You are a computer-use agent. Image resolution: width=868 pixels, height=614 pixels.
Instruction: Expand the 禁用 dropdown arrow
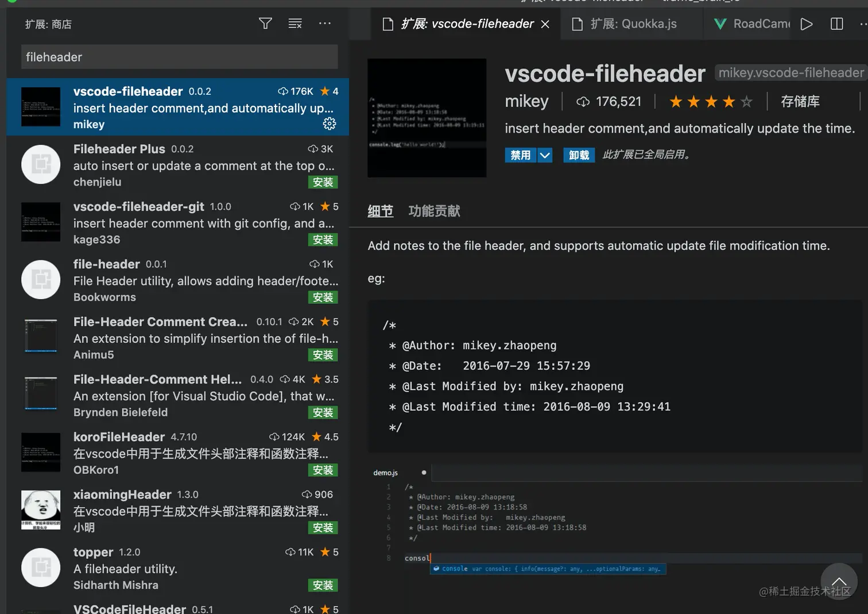pos(545,155)
